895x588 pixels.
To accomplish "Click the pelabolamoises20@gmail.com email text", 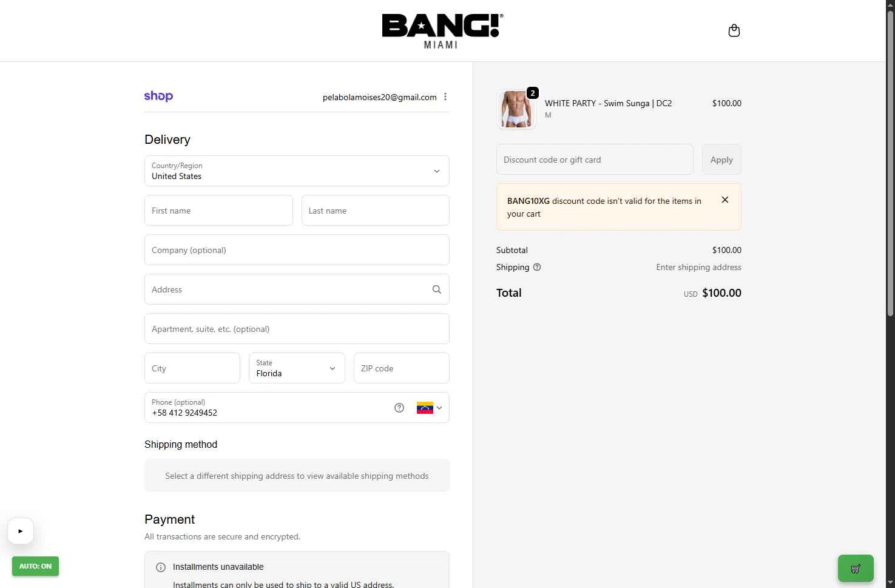I will click(380, 97).
